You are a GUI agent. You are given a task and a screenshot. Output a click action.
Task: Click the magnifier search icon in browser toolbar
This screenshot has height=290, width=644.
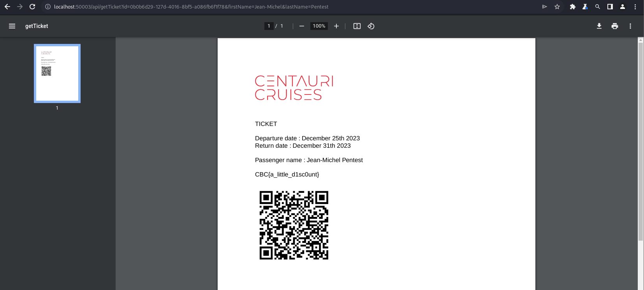click(598, 7)
